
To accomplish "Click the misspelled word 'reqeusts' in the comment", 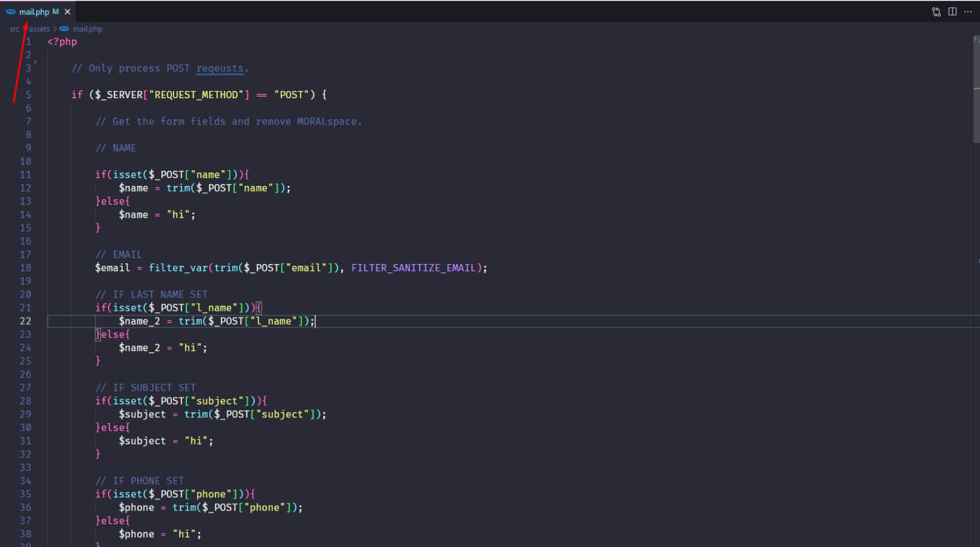I will coord(219,68).
